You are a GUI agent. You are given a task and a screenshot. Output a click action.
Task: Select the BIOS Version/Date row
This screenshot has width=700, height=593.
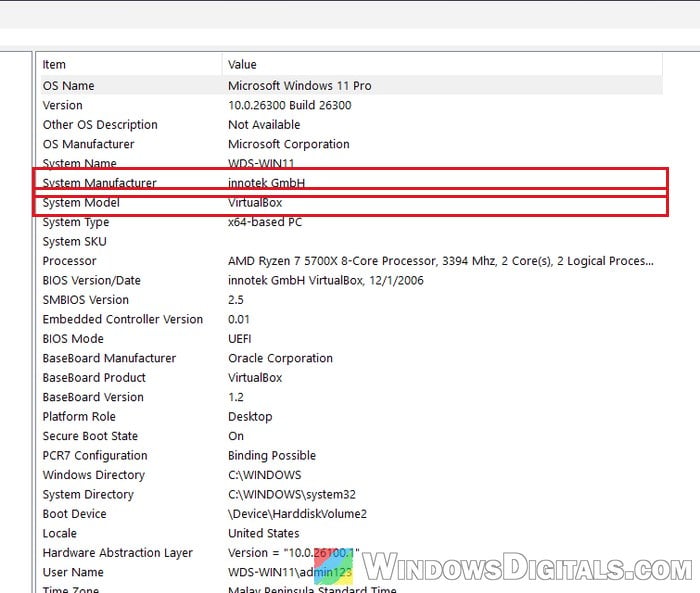click(x=92, y=280)
